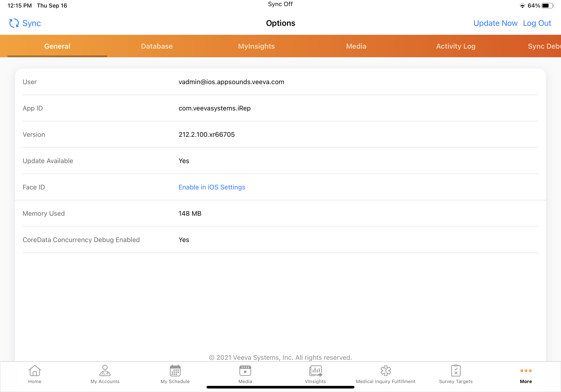
Task: Open VInsights chart icon
Action: point(315,371)
